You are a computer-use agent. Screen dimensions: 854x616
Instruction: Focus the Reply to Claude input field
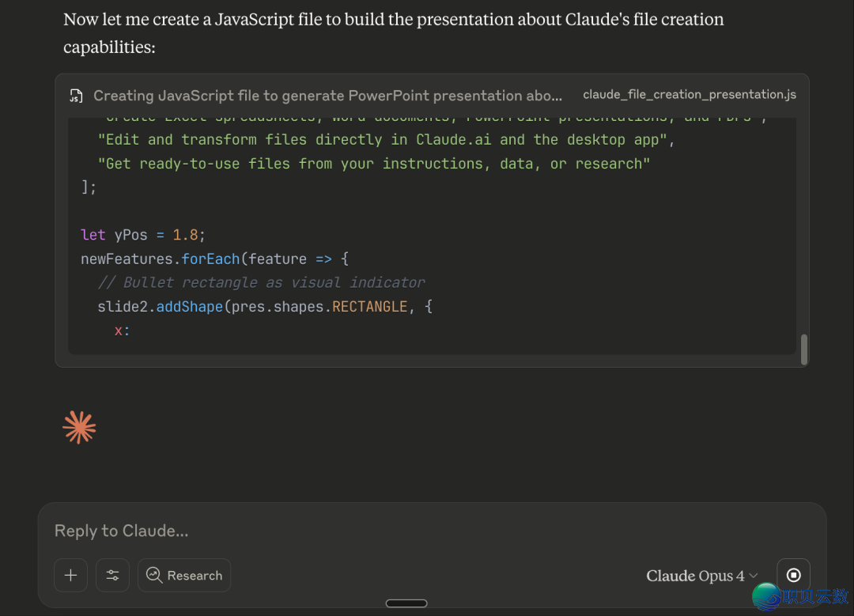point(432,531)
